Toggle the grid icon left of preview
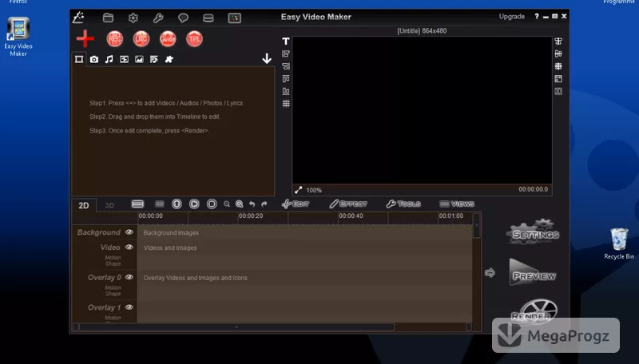Image resolution: width=639 pixels, height=364 pixels. point(286,104)
